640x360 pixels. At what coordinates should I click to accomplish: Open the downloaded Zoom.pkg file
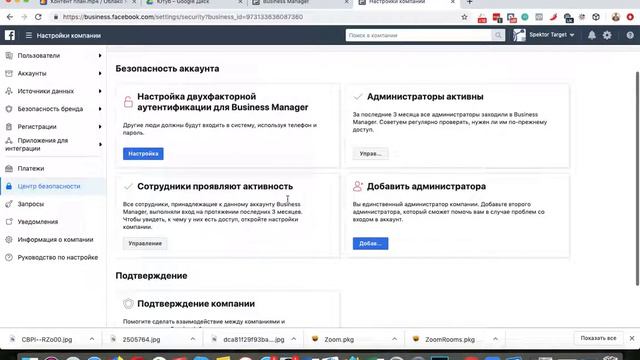(339, 339)
